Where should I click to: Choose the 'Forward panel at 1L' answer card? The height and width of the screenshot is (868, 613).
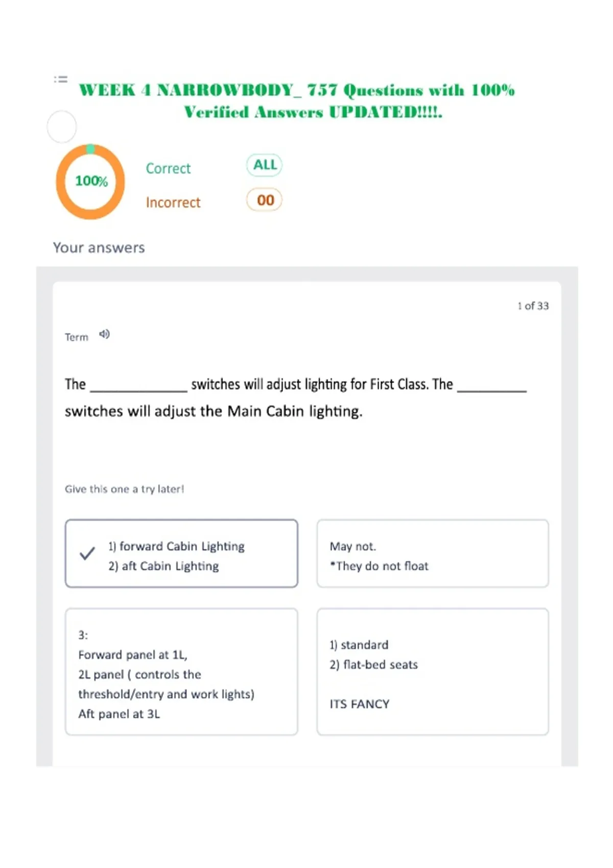181,671
